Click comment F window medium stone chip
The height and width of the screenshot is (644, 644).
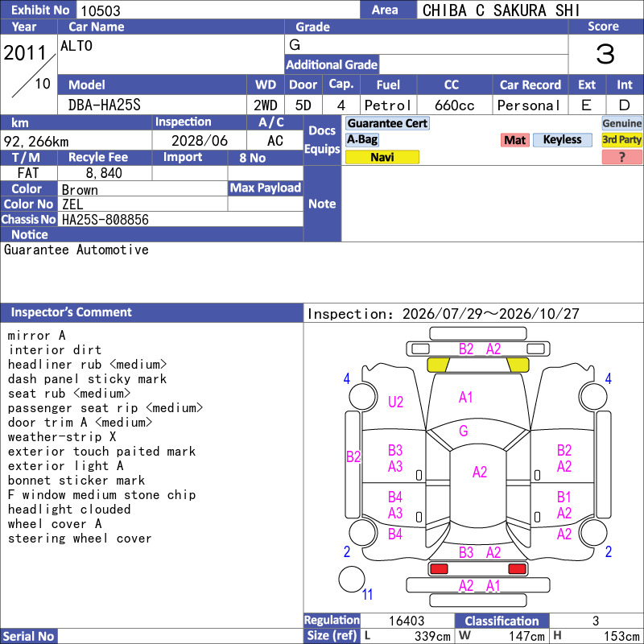coord(102,494)
